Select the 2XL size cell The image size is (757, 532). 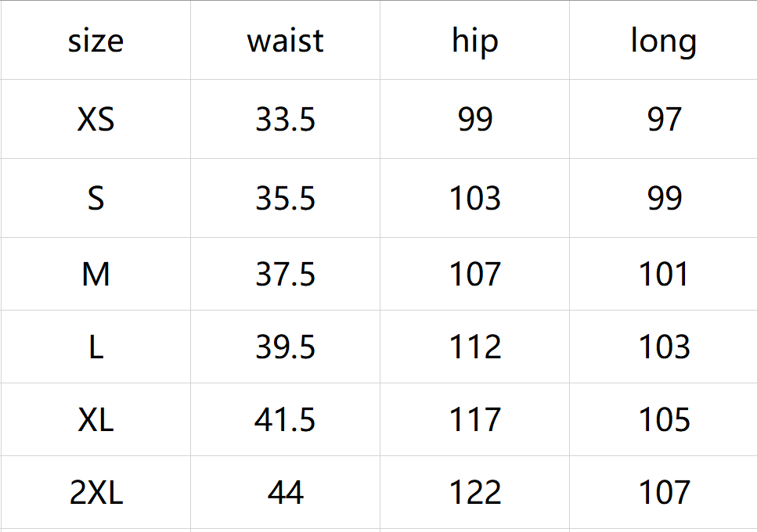tap(96, 493)
